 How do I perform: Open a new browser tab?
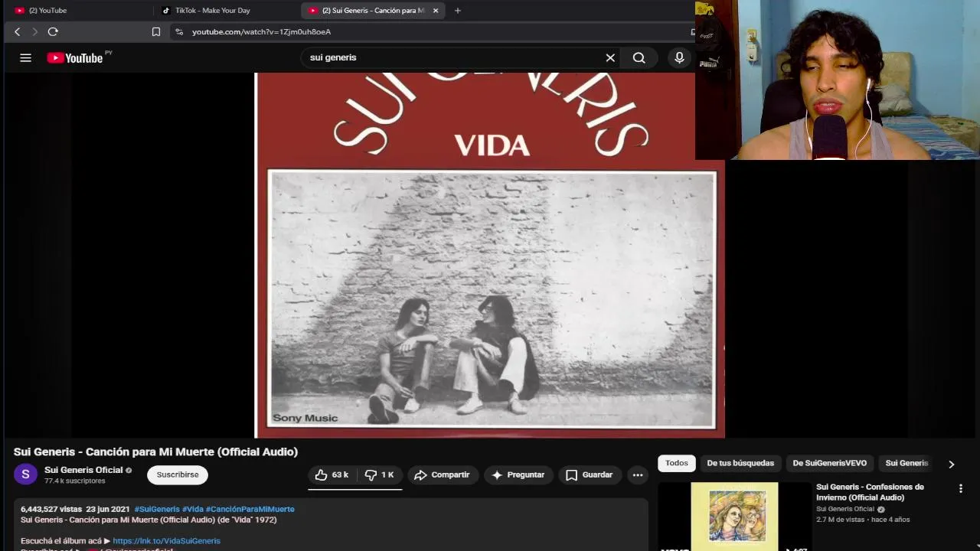coord(458,10)
